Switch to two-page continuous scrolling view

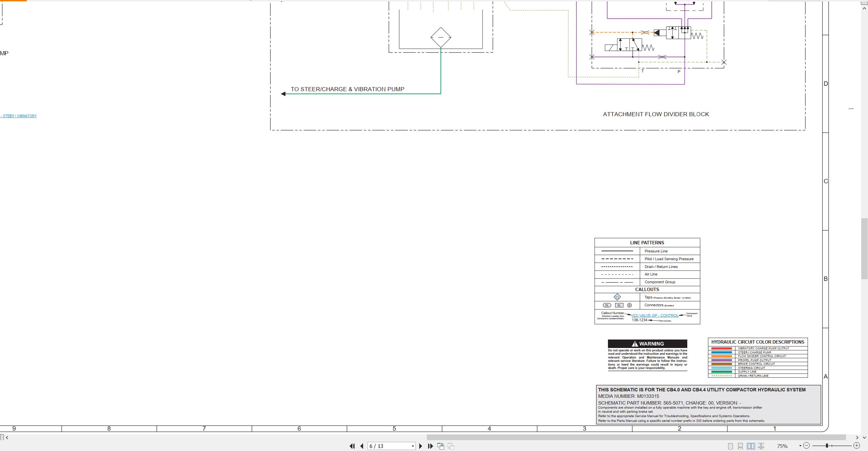[761, 446]
